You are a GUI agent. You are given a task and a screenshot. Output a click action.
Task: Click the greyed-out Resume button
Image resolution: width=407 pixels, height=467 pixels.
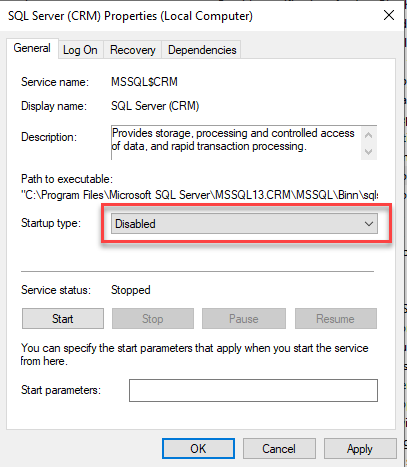point(336,319)
